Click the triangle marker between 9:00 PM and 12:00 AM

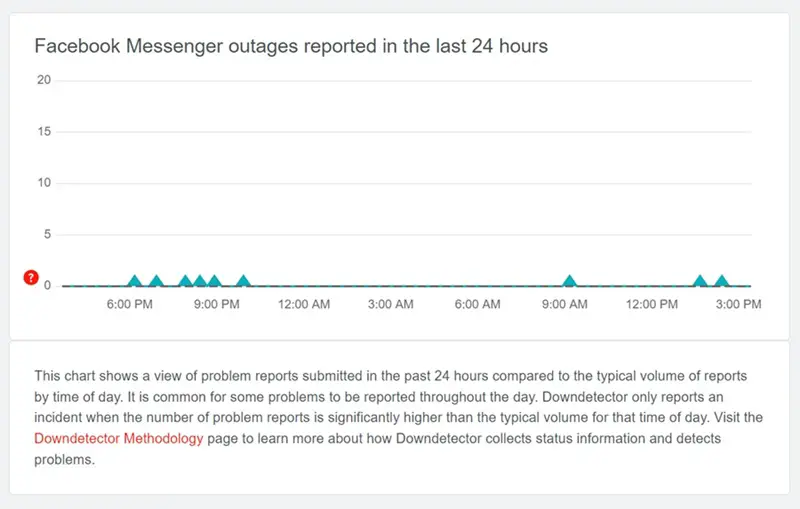pos(244,281)
